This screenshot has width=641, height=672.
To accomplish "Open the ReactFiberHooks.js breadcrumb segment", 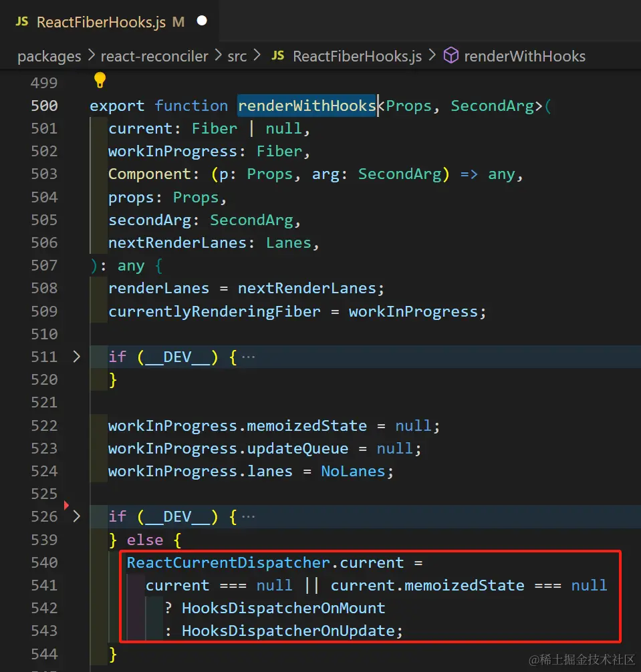I will pyautogui.click(x=357, y=56).
